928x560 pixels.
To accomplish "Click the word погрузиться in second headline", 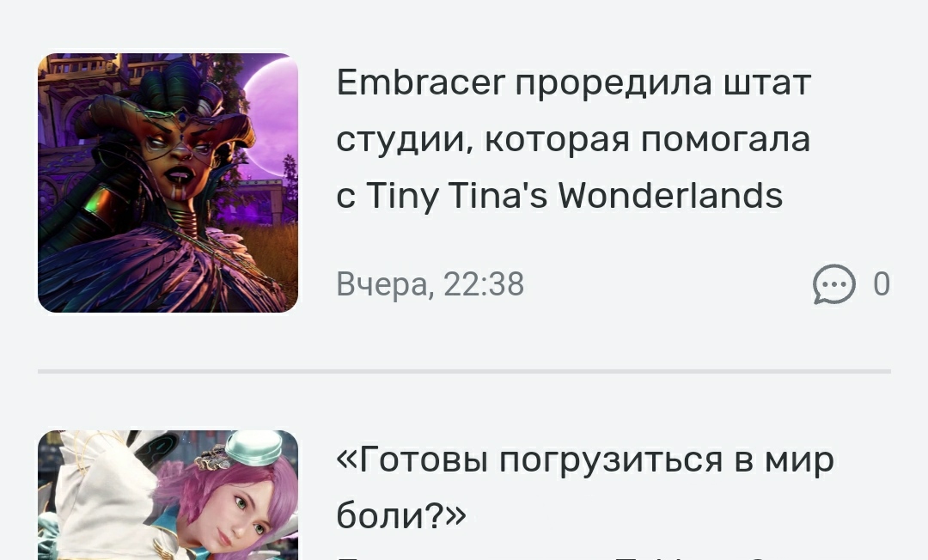I will coord(611,461).
